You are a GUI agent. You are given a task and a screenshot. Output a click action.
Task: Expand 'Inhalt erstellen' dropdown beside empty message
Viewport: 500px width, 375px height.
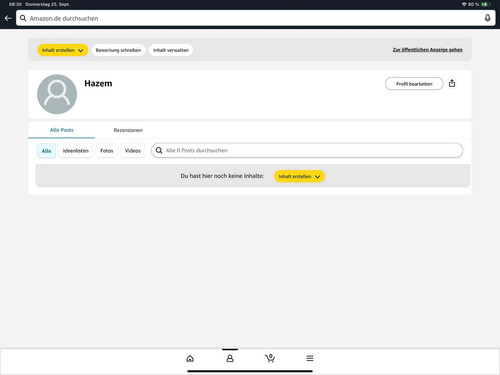point(299,176)
